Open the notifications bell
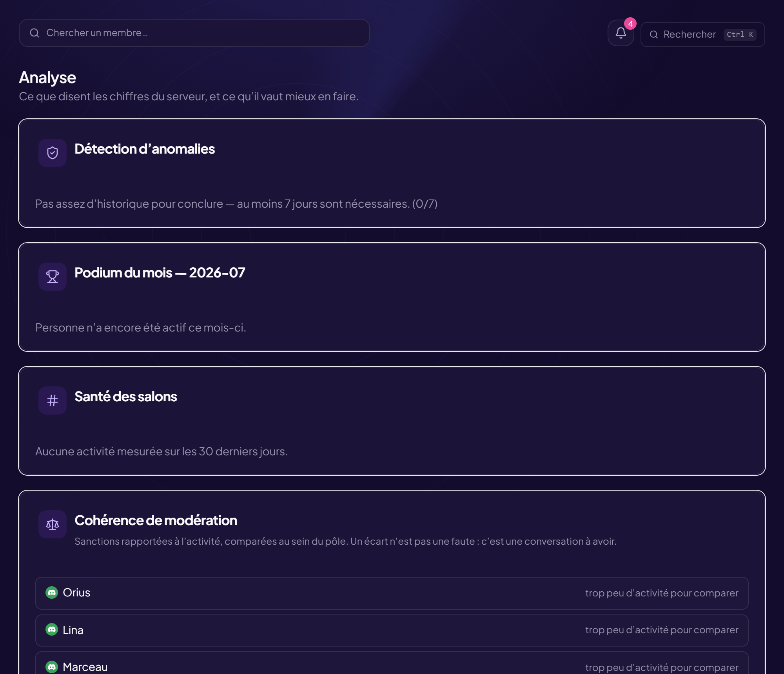This screenshot has height=674, width=784. [x=621, y=33]
